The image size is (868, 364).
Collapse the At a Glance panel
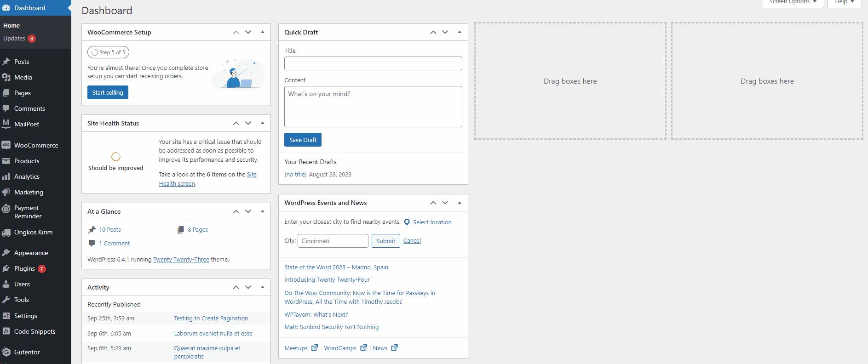[x=263, y=211]
